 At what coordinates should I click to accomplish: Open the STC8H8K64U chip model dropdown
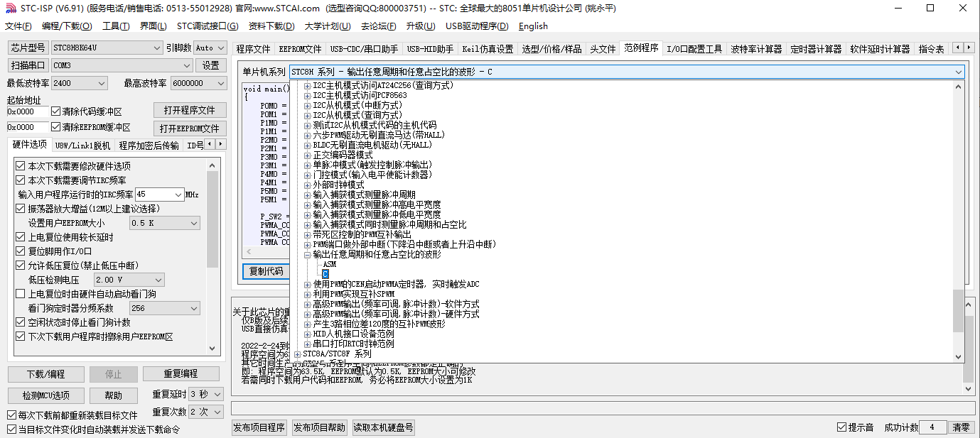[107, 48]
